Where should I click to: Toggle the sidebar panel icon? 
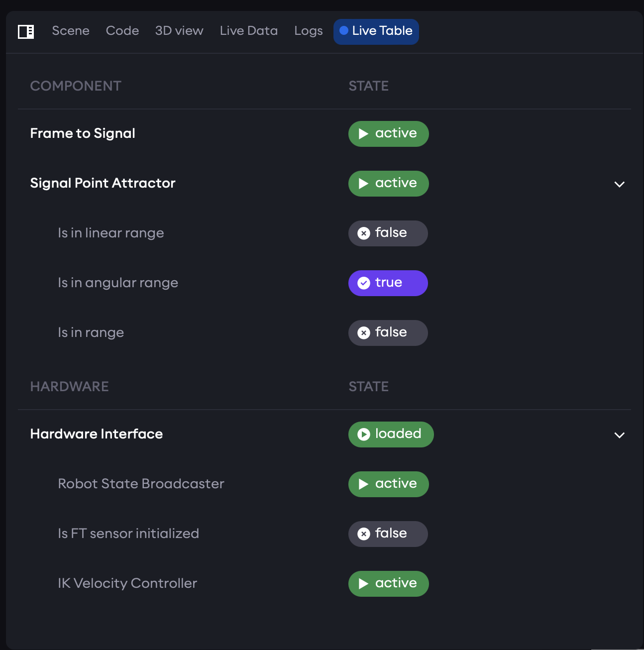tap(26, 32)
